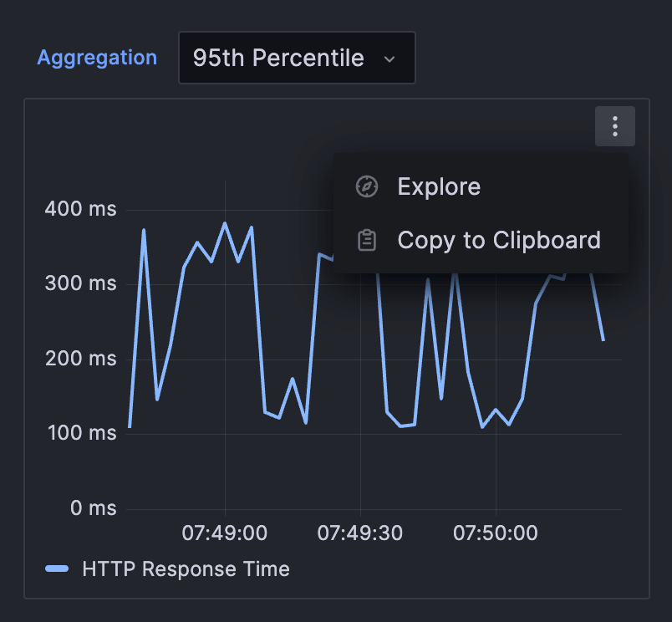The image size is (672, 622).
Task: Click the 07:49:00 timestamp label
Action: pos(224,533)
